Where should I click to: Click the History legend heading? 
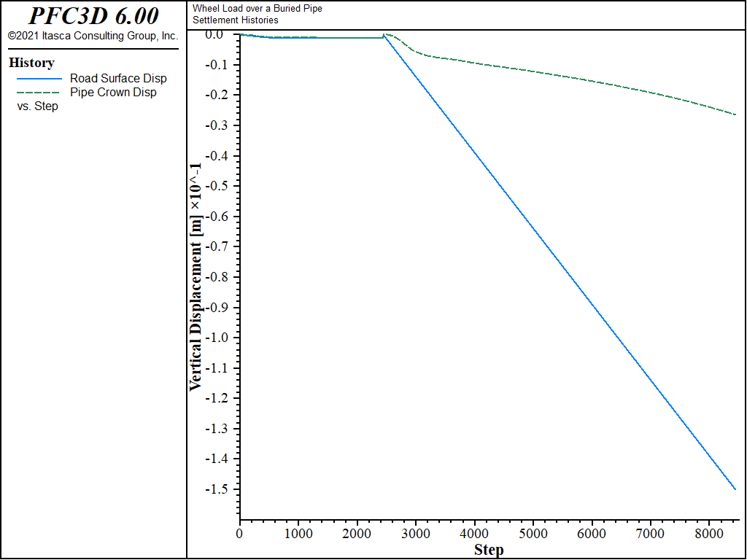[31, 63]
